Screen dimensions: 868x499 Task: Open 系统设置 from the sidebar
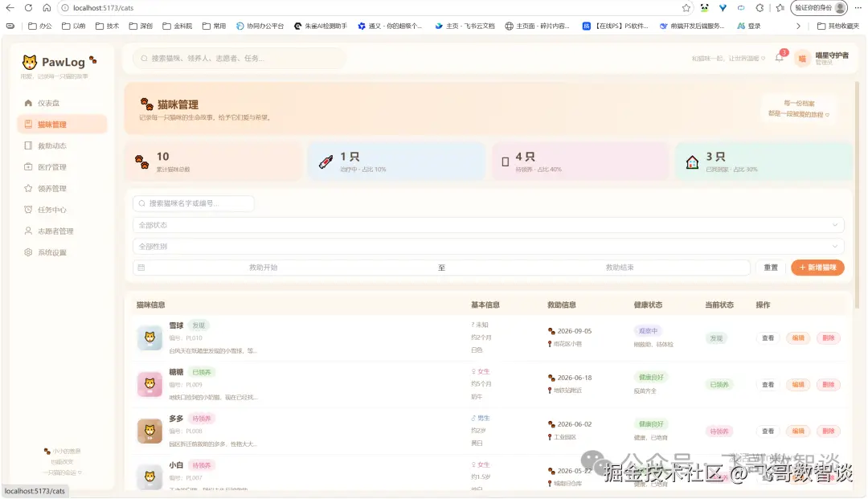pos(62,252)
